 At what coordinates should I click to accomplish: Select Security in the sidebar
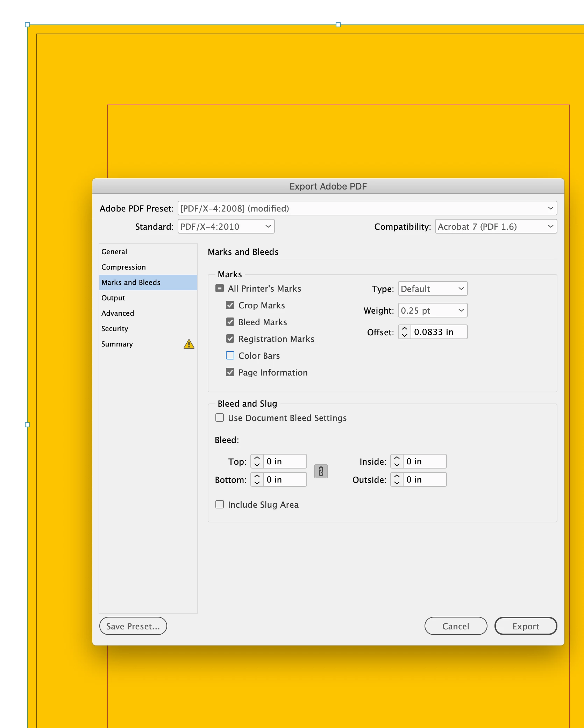click(x=148, y=329)
